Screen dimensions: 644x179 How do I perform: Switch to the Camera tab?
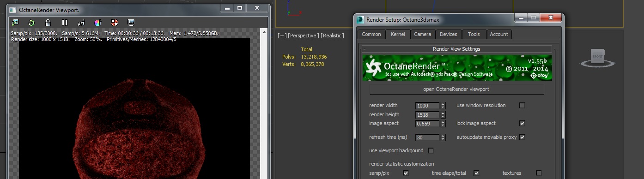(x=422, y=34)
